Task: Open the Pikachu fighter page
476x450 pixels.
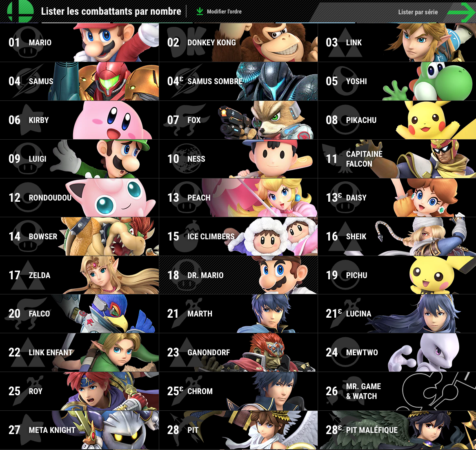Action: click(397, 120)
